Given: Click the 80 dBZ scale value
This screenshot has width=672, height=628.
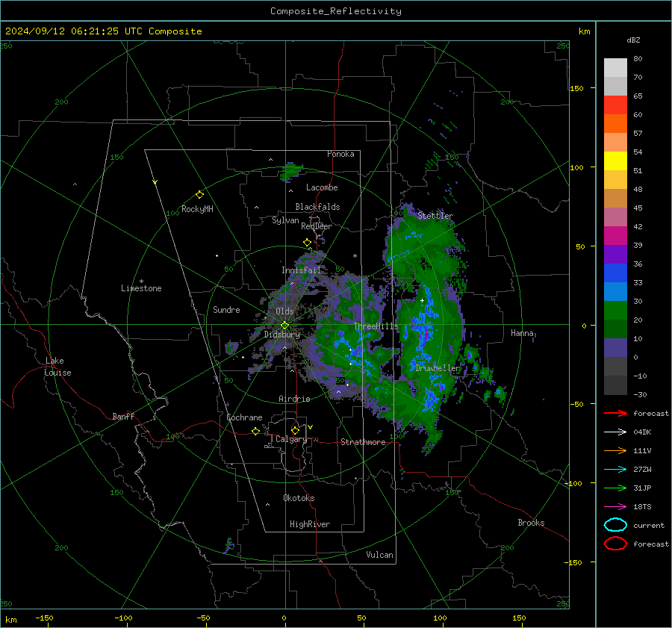Looking at the screenshot, I should [638, 59].
